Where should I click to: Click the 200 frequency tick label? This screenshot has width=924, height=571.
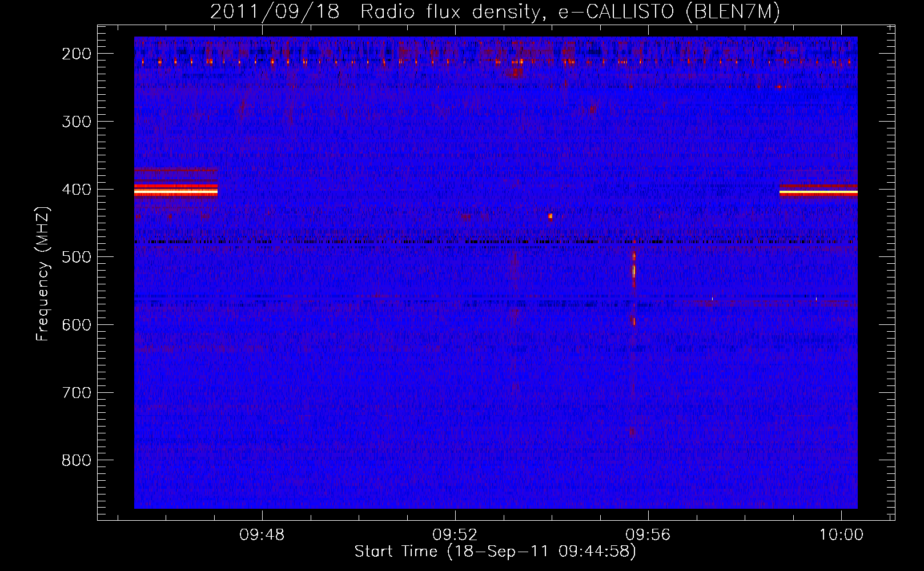(x=77, y=54)
